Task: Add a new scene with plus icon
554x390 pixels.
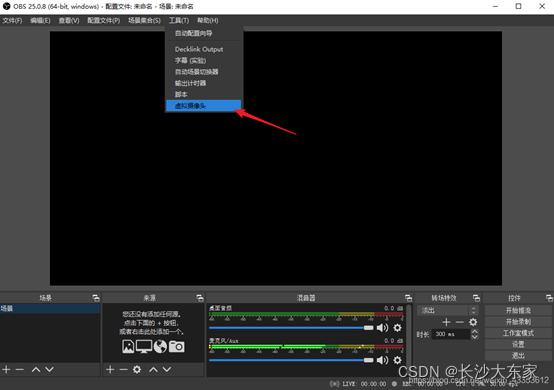Action: click(6, 370)
